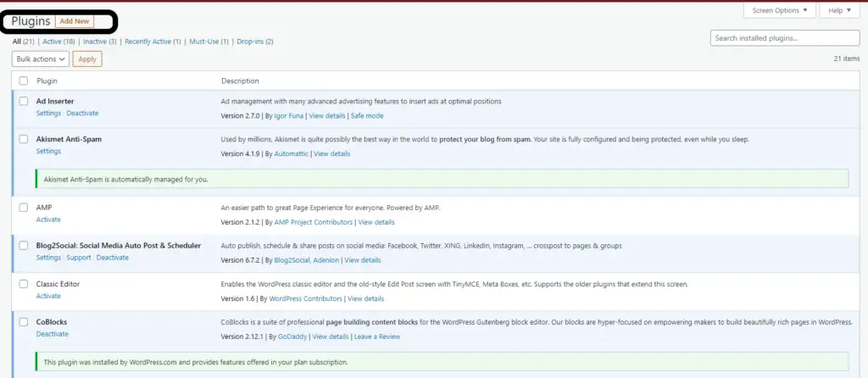Filter plugins by All (21)
Image resolution: width=868 pixels, height=378 pixels.
click(x=24, y=42)
